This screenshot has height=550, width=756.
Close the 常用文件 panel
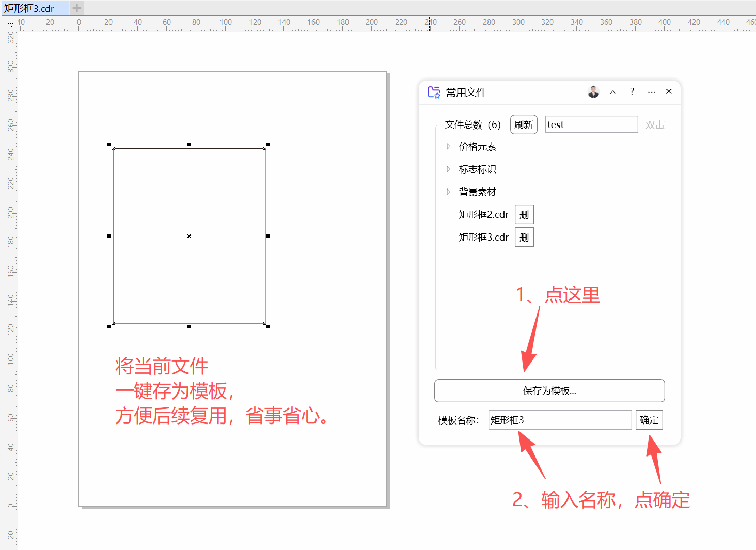pyautogui.click(x=669, y=92)
